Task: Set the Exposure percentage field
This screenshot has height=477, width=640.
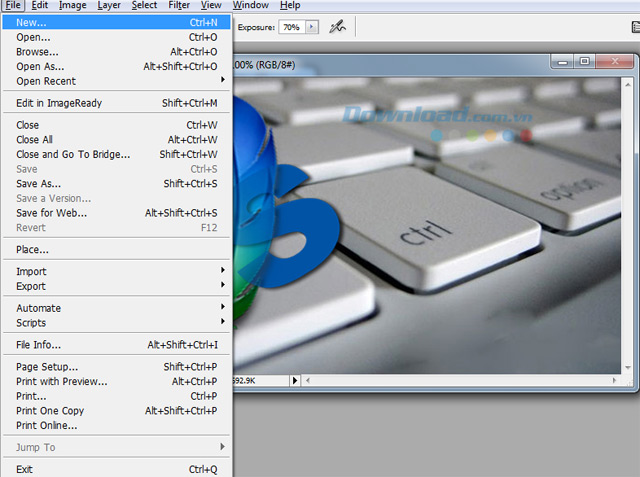Action: click(x=292, y=27)
